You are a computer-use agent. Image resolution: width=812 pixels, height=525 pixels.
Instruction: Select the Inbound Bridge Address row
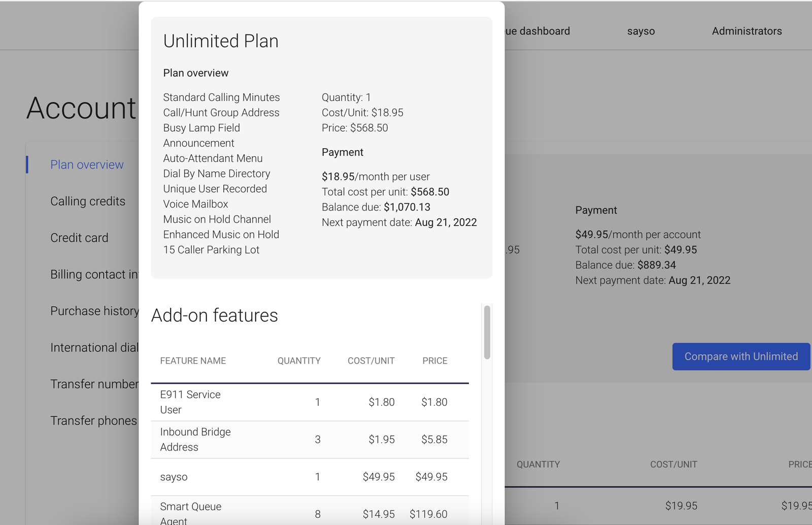point(310,439)
